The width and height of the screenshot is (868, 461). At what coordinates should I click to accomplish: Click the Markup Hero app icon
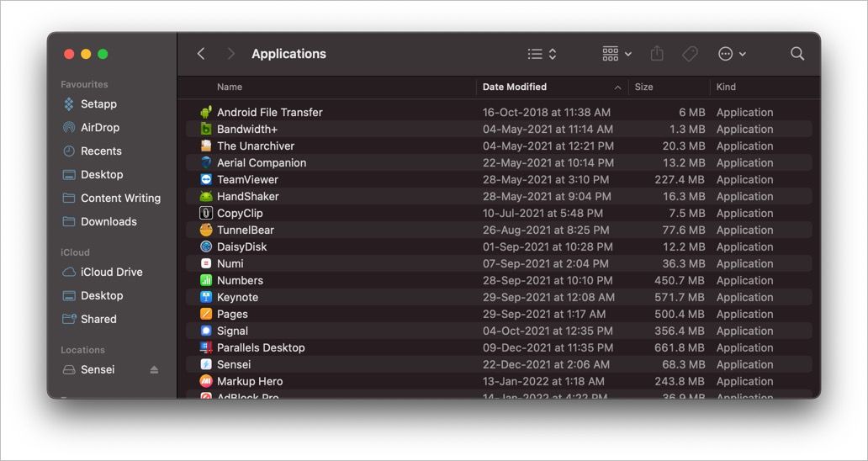206,381
